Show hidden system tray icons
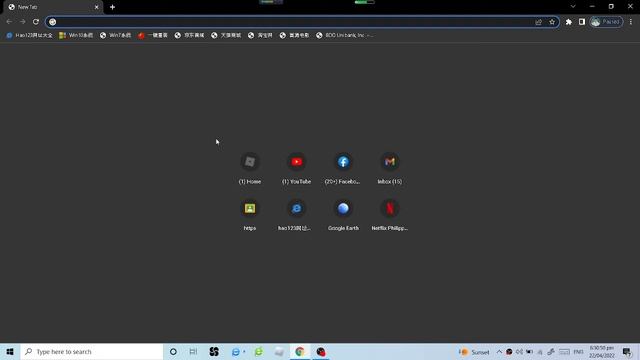Viewport: 640px width, 360px height. click(x=499, y=351)
